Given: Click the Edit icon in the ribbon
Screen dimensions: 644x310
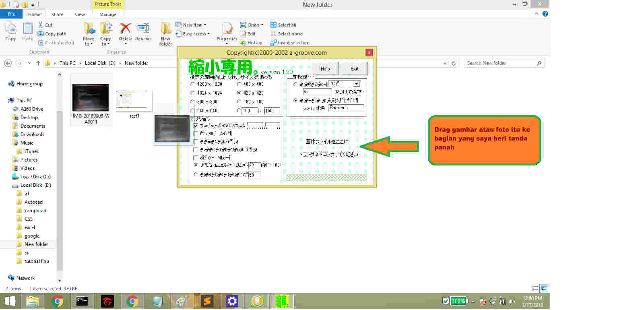Looking at the screenshot, I should (x=243, y=34).
